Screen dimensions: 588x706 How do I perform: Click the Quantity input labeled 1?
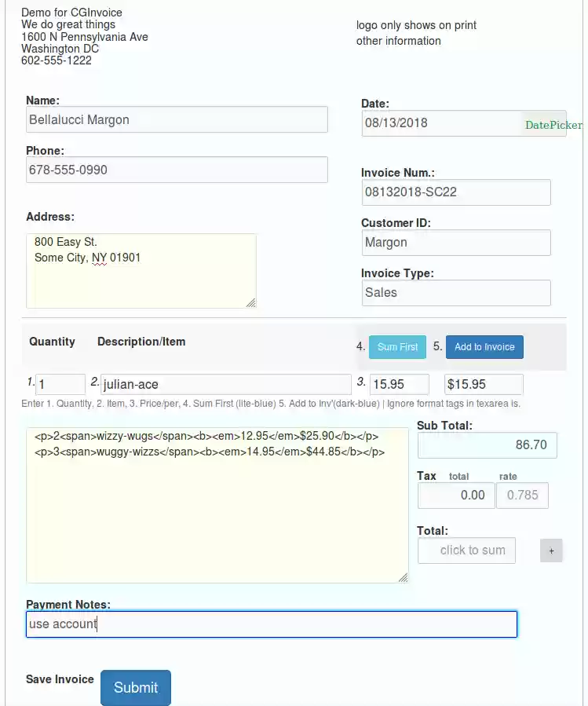[60, 384]
